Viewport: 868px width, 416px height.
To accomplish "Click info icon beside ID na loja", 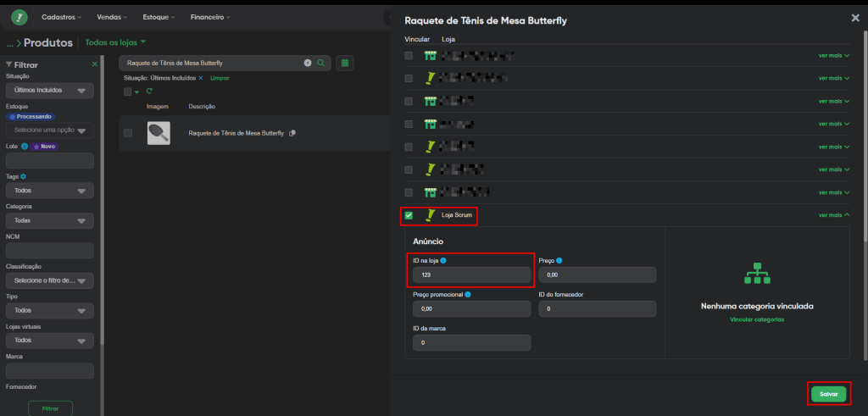I will pos(443,261).
